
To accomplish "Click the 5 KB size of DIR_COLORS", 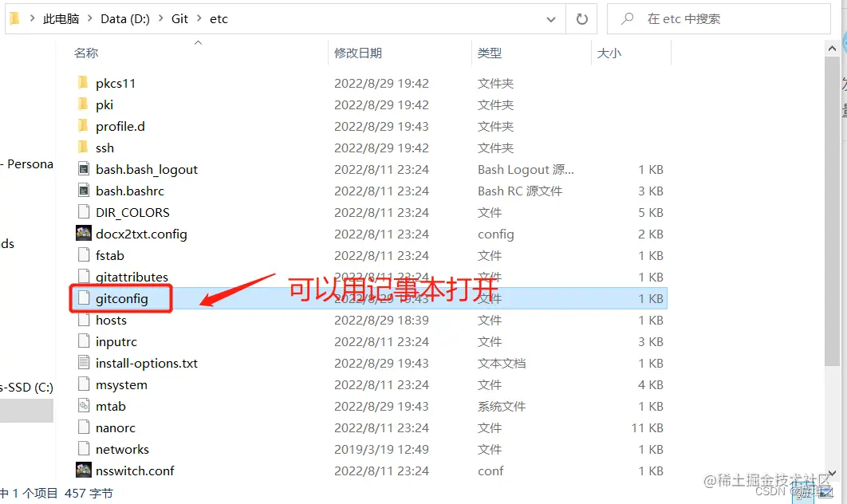I will [x=650, y=212].
